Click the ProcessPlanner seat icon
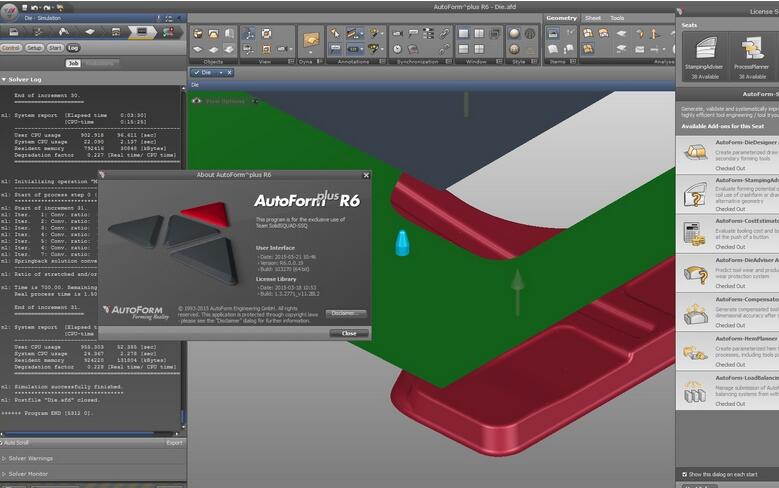This screenshot has width=779, height=488. coord(751,56)
